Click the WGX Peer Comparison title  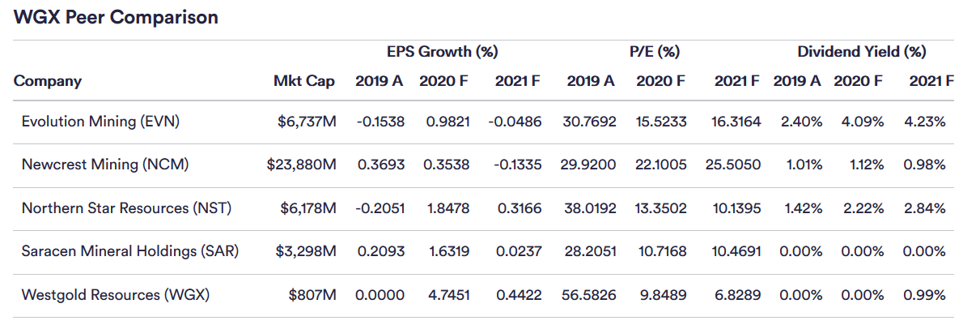116,17
